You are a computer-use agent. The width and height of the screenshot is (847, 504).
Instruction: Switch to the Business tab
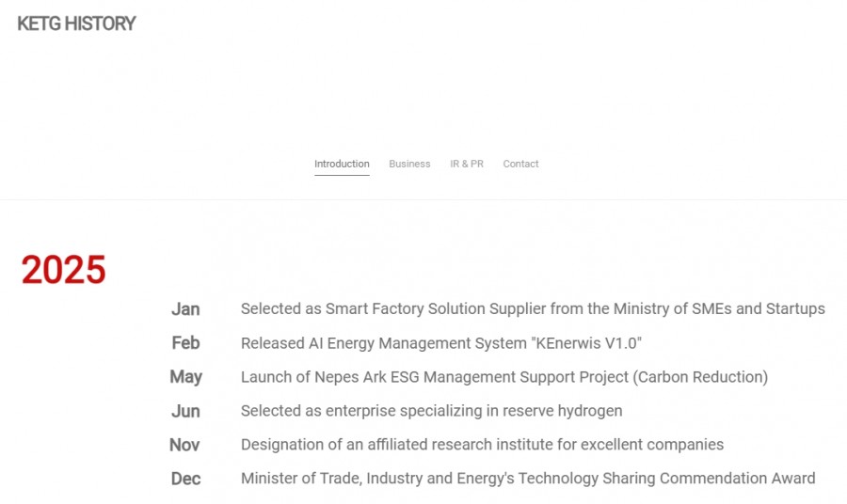409,164
